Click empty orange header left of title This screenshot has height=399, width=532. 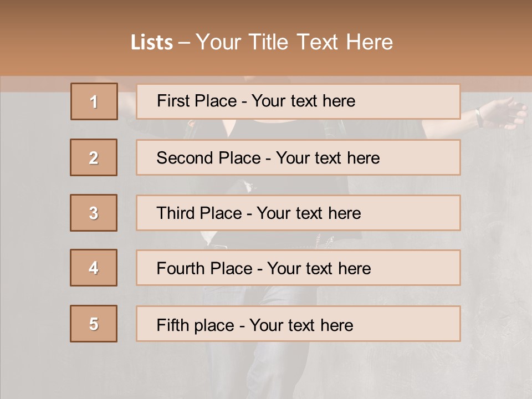click(x=61, y=42)
